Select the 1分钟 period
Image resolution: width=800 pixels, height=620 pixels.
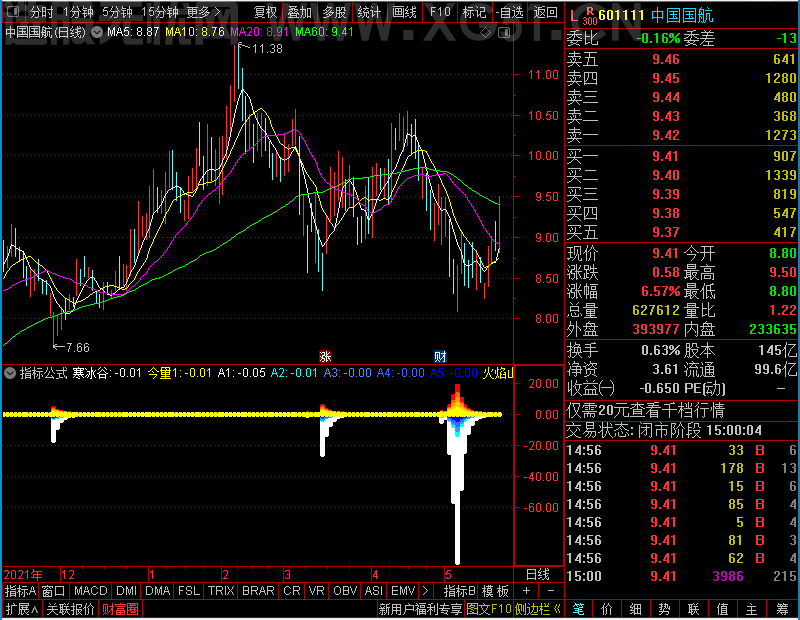79,12
